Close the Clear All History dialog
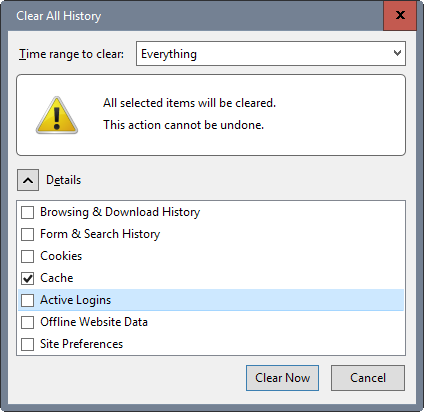 (400, 15)
